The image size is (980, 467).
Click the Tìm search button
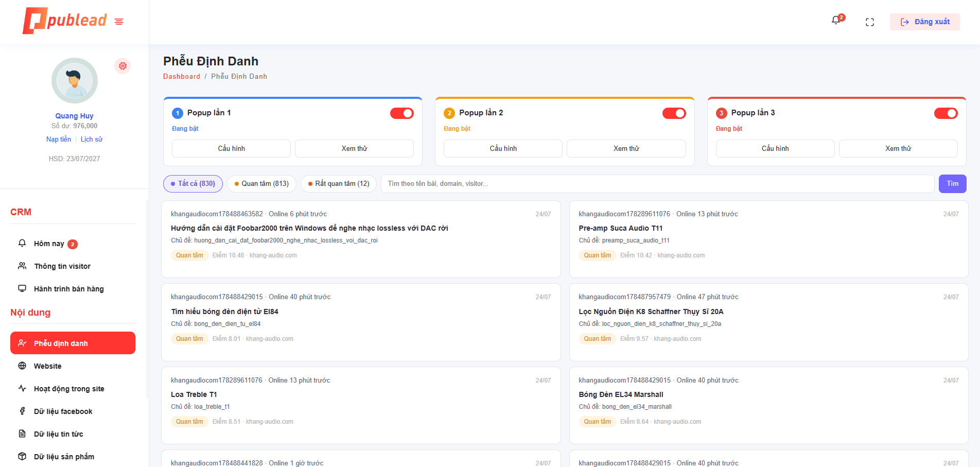(953, 184)
